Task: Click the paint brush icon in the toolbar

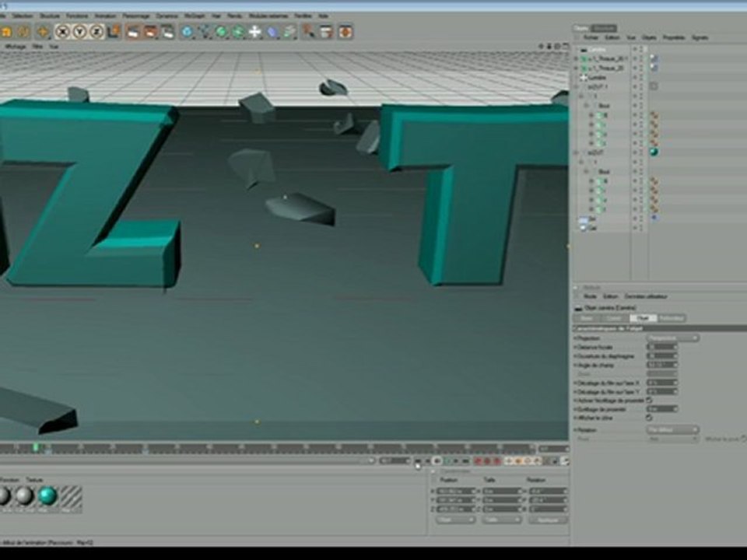Action: [x=309, y=32]
